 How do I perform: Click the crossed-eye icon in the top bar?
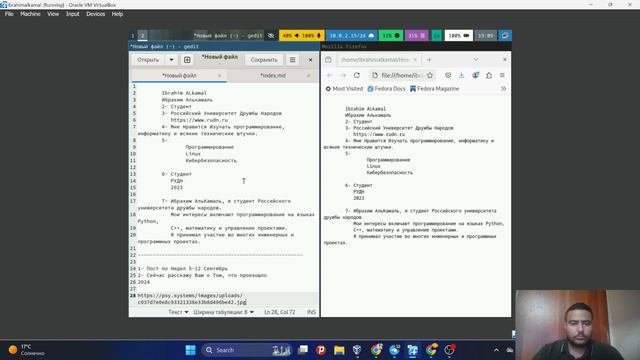(271, 36)
